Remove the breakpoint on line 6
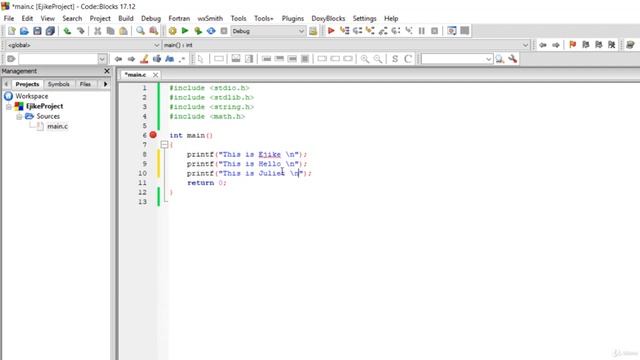The height and width of the screenshot is (360, 640). coord(153,135)
